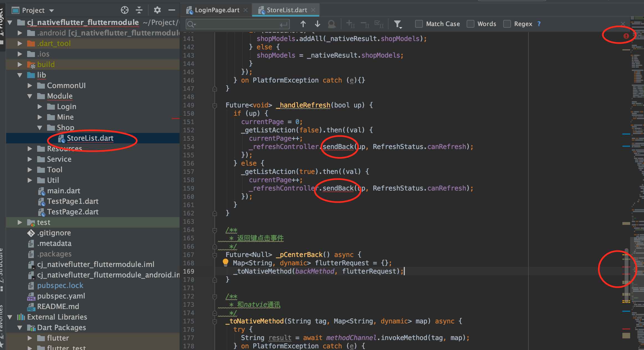Viewport: 644px width, 350px height.
Task: Enable the Regex checkbox
Action: click(x=507, y=24)
